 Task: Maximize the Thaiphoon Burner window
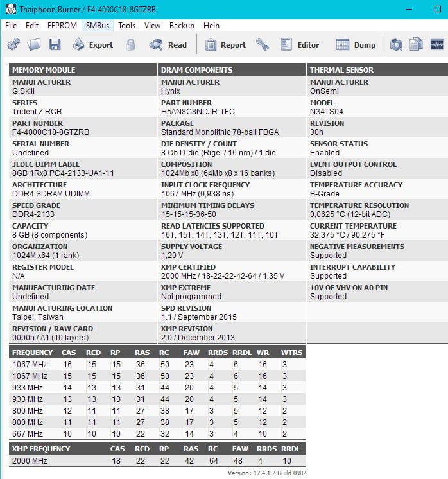tap(437, 9)
